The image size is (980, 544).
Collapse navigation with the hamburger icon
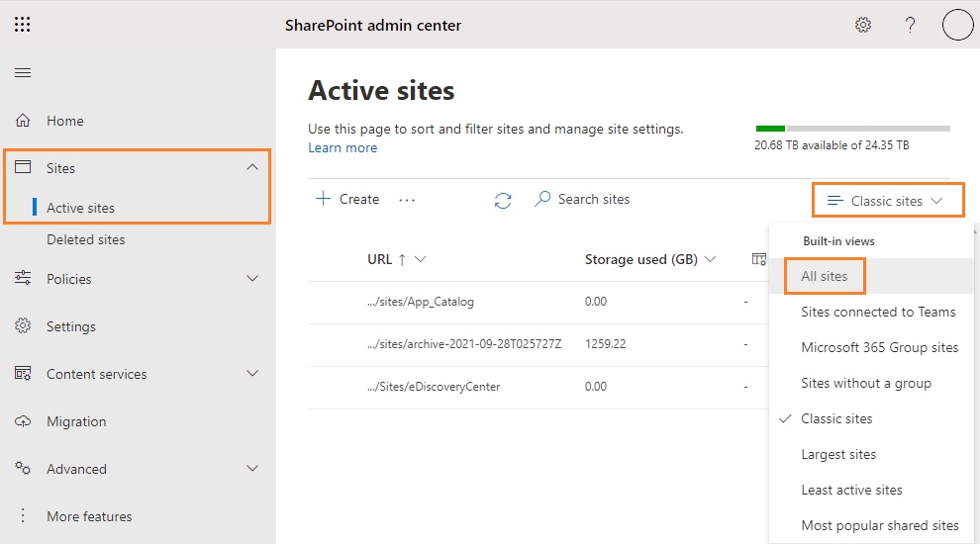pos(23,72)
